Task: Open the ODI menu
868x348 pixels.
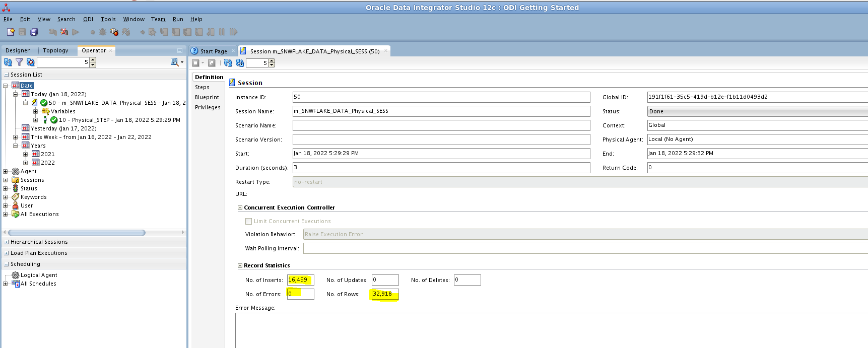Action: 88,19
